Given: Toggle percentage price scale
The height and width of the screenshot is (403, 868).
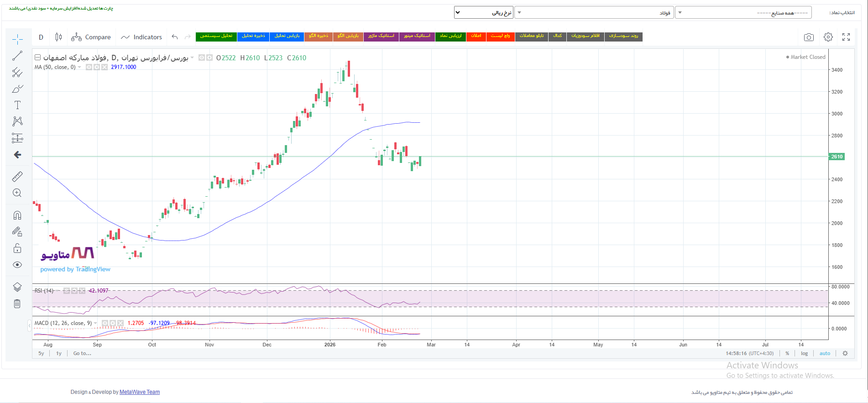Looking at the screenshot, I should point(787,353).
